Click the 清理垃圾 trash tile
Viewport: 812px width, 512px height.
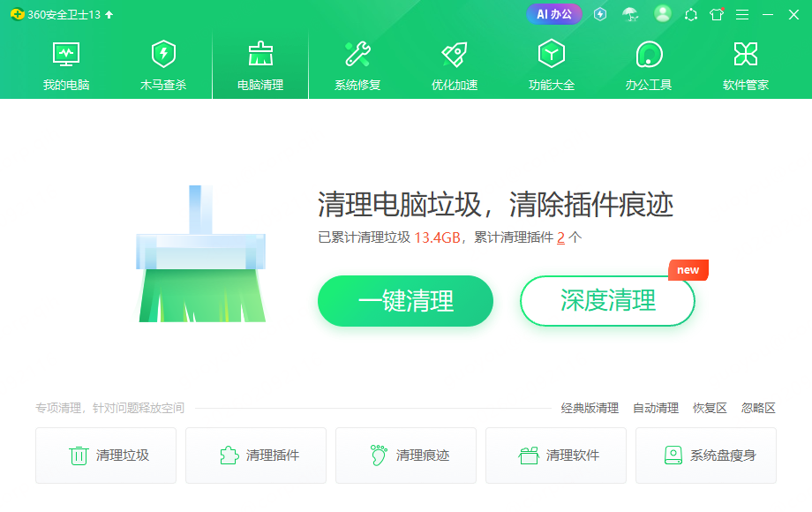coord(106,456)
